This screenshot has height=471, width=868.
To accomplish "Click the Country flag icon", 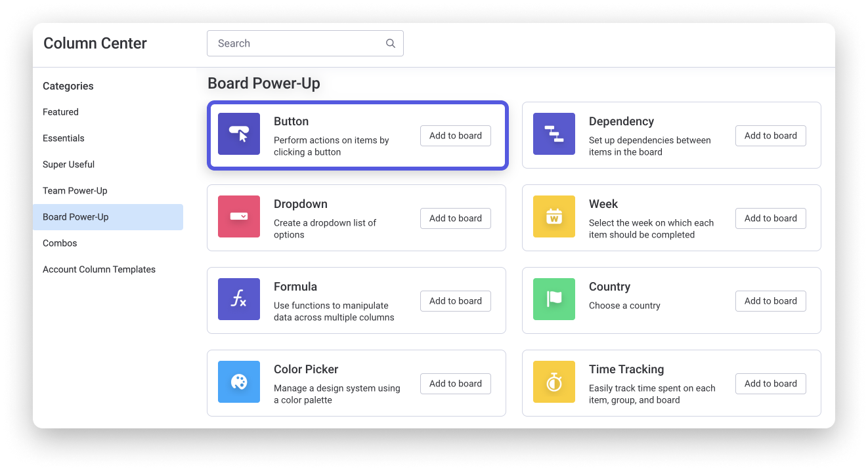I will (554, 299).
